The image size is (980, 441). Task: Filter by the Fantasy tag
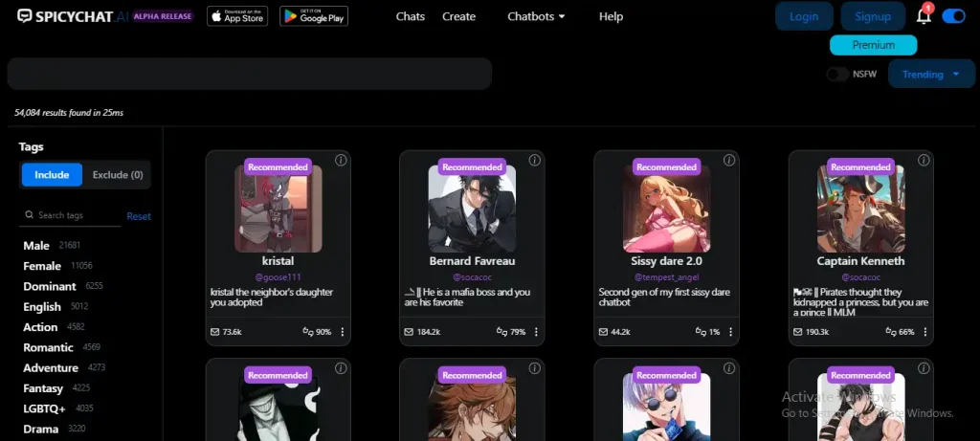pyautogui.click(x=43, y=388)
